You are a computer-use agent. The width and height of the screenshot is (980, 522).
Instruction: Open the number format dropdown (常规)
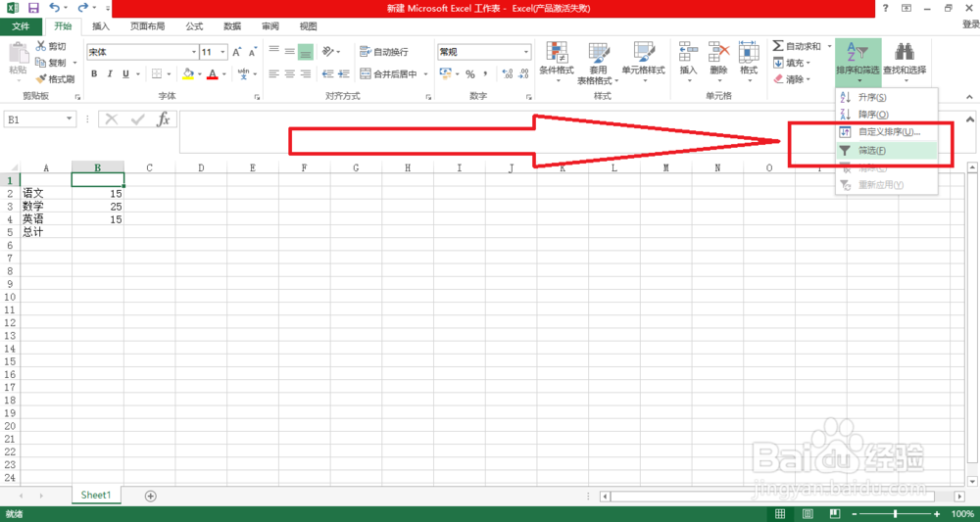click(x=526, y=52)
